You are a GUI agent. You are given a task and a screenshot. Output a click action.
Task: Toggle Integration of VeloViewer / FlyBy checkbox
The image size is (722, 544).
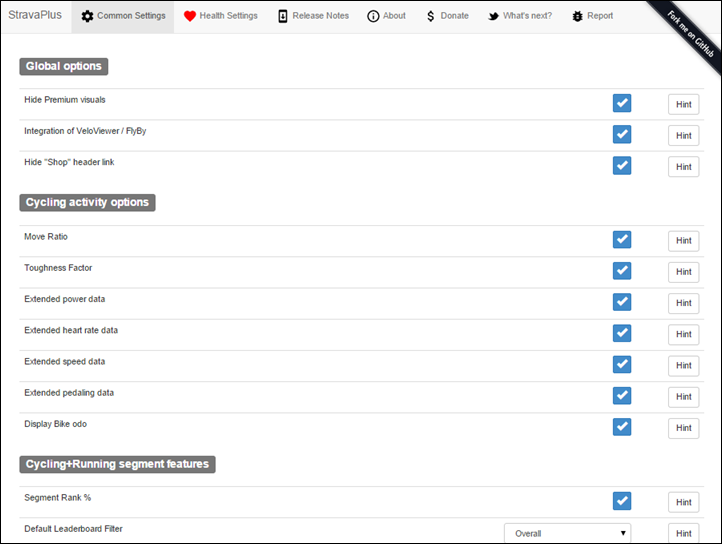click(x=622, y=135)
